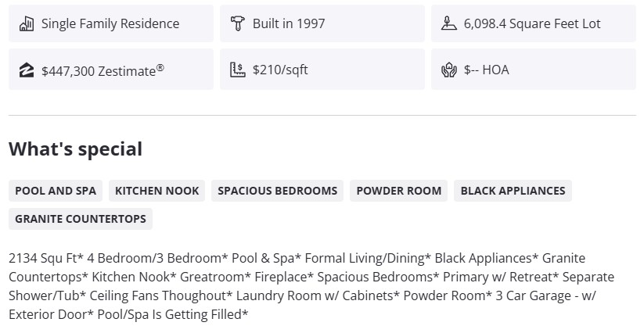Viewport: 644px width, 333px height.
Task: Click the What's special heading
Action: [x=76, y=149]
